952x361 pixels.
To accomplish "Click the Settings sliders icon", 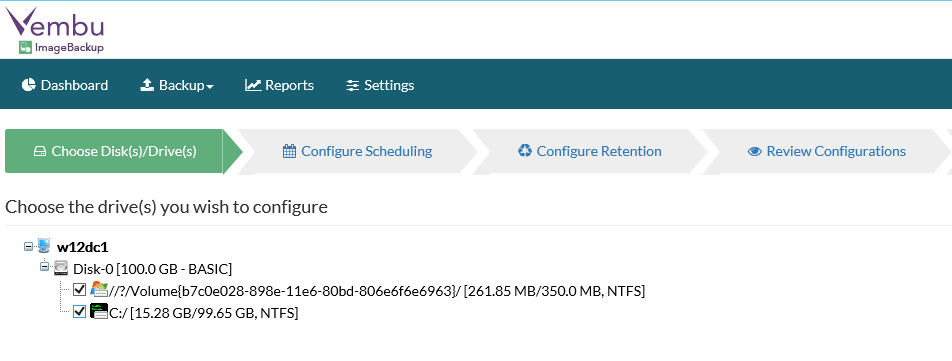I will [x=352, y=86].
